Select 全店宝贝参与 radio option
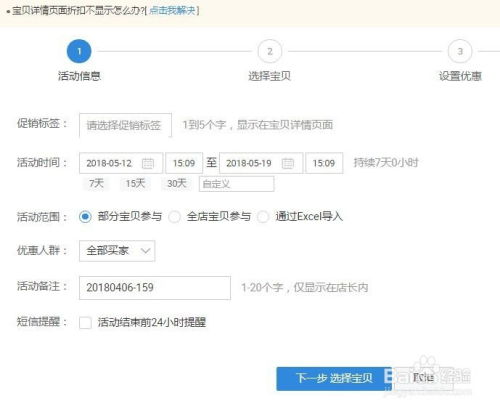Viewport: 500px width, 409px height. pyautogui.click(x=174, y=217)
